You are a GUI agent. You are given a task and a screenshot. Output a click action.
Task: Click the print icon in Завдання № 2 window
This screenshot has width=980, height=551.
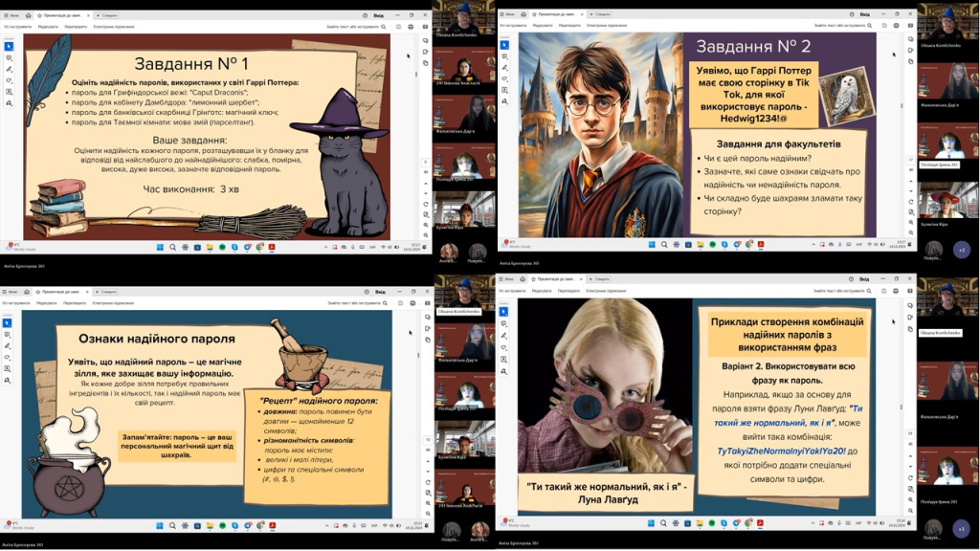pyautogui.click(x=896, y=26)
